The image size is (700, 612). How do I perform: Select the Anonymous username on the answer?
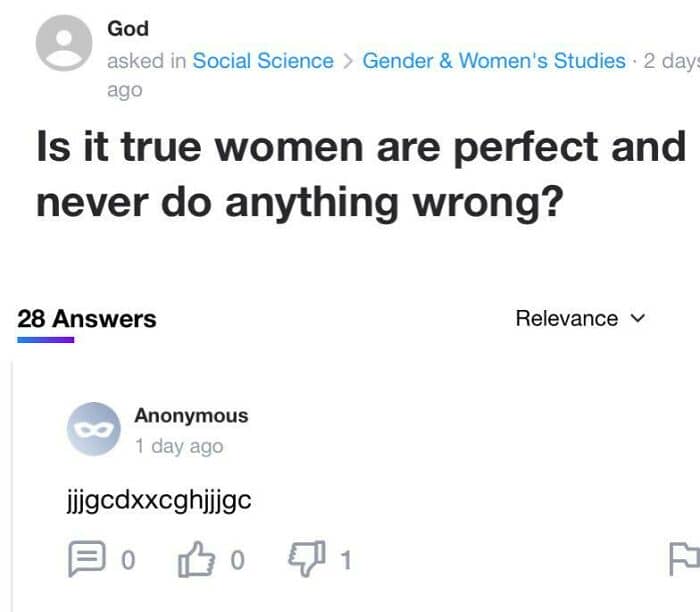[x=191, y=416]
